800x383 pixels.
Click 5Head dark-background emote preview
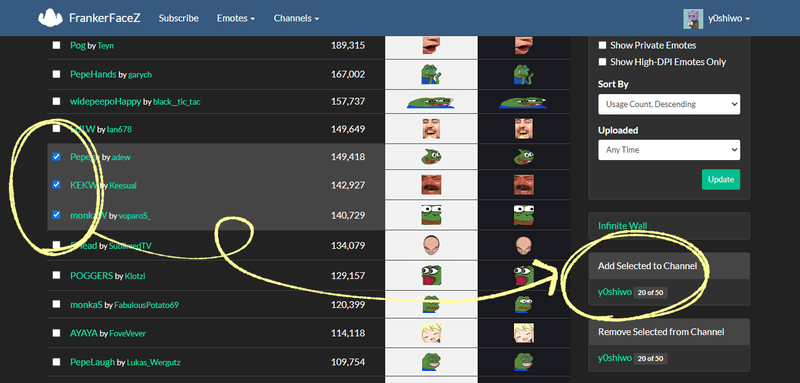pos(523,245)
